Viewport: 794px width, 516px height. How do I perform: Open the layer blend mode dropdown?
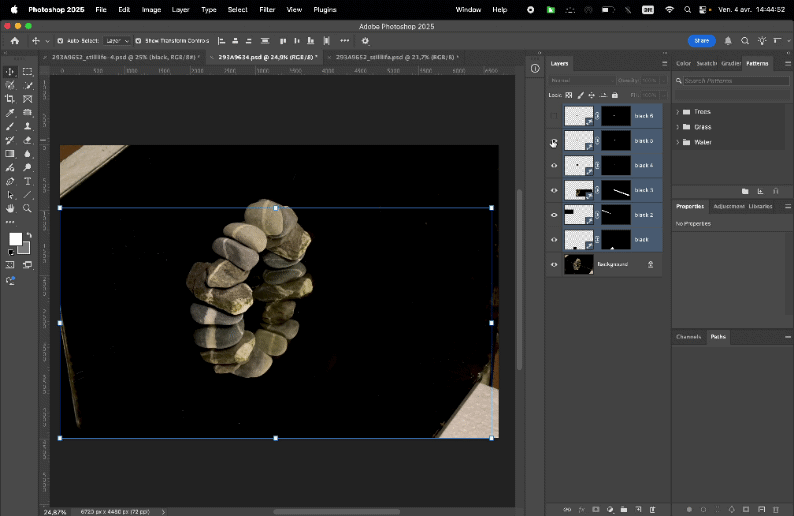(x=581, y=81)
